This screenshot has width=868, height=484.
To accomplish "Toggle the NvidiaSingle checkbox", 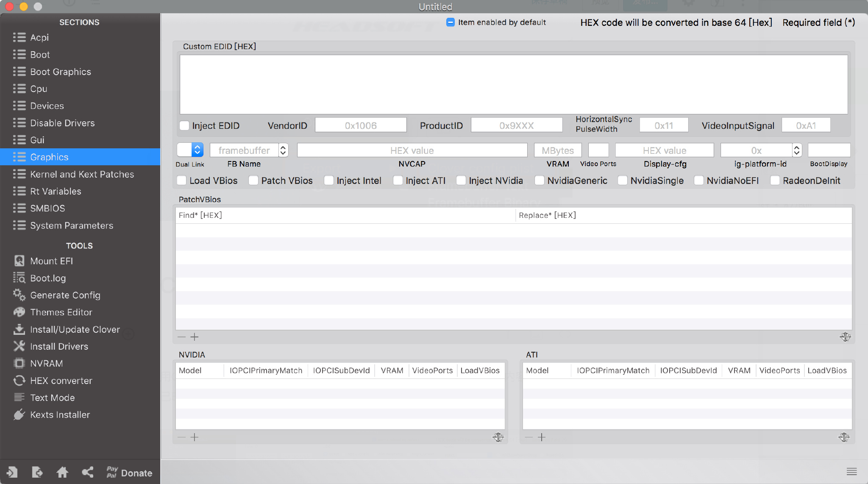I will click(x=623, y=181).
